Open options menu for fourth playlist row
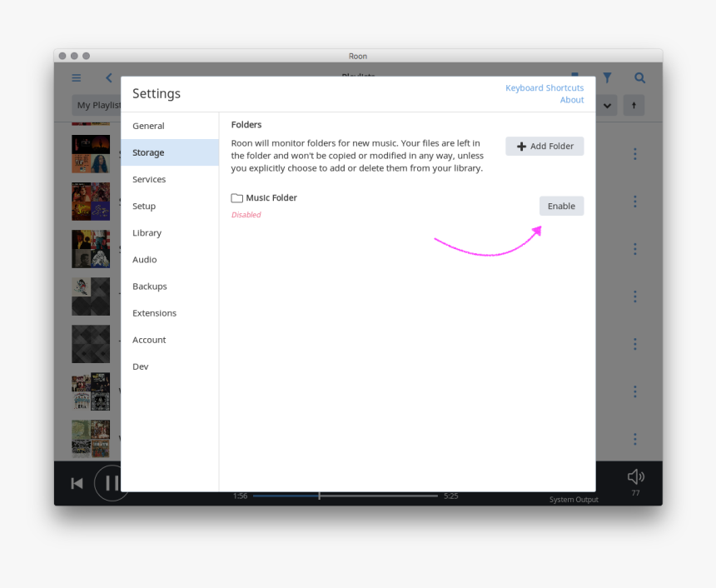The image size is (716, 588). click(x=634, y=296)
